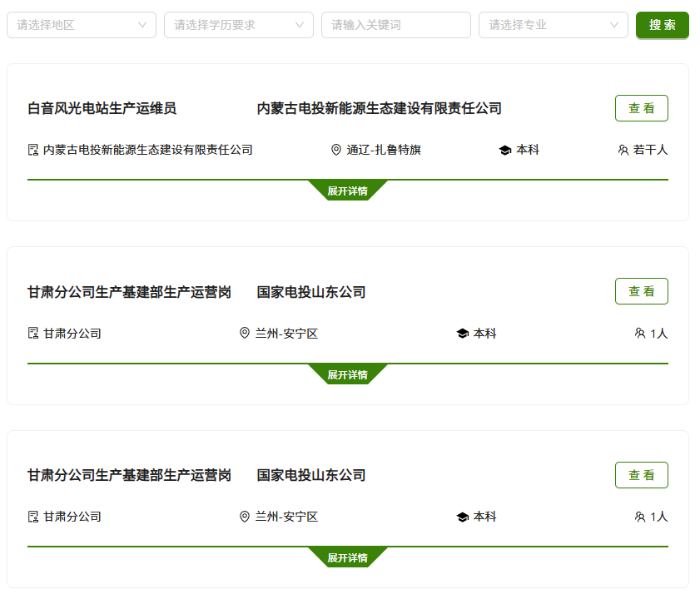Click 国家电投山东公司 in the bottom card
This screenshot has height=599, width=700.
coord(311,475)
